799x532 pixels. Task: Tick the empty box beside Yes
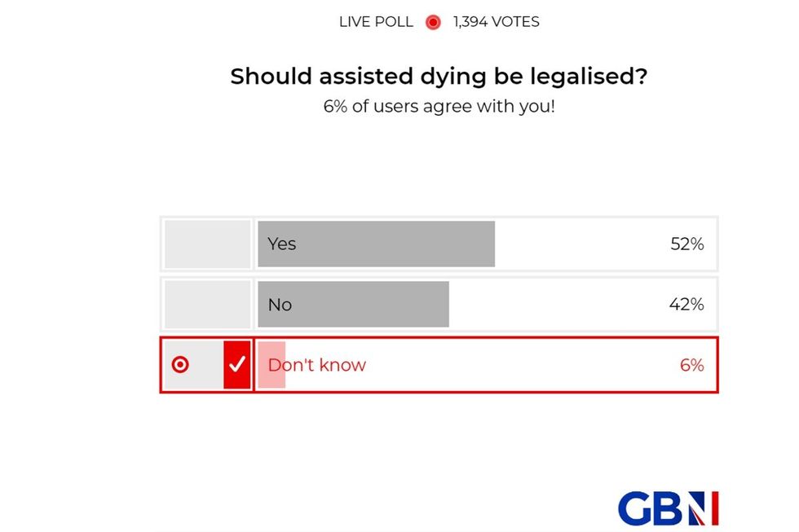coord(208,244)
